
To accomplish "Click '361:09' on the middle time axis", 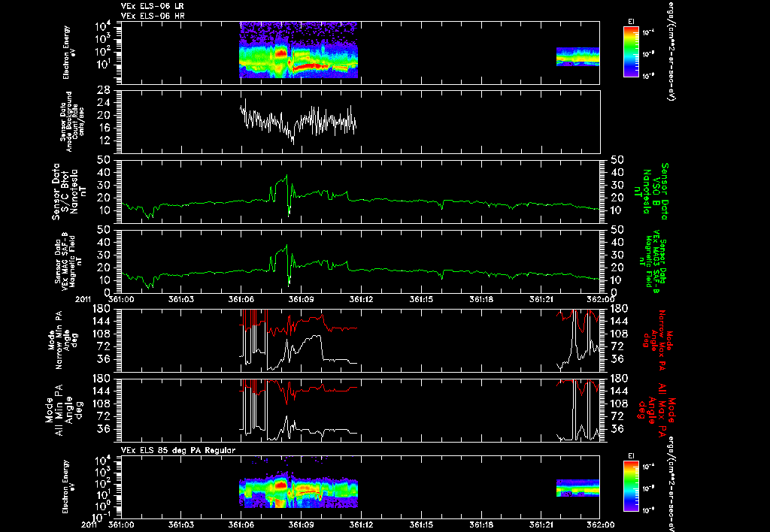I will pos(301,299).
